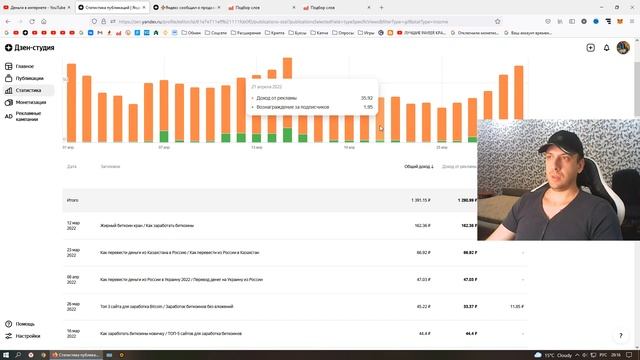Screen dimensions: 640x360
Task: Open the Windows Start menu
Action: [6, 355]
